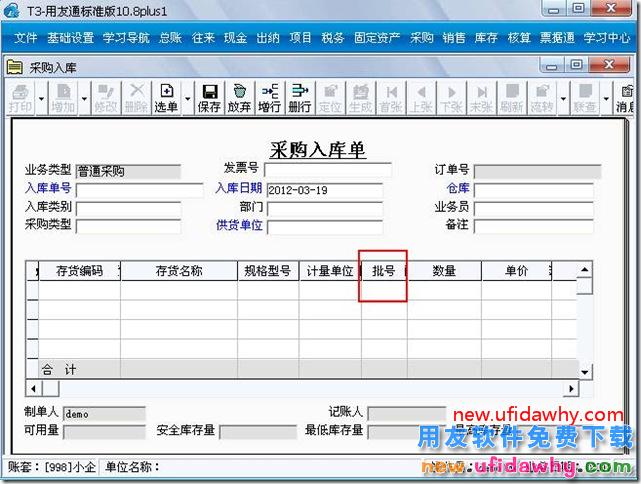641x484 pixels.
Task: Open the 出纳 menu
Action: pyautogui.click(x=268, y=38)
